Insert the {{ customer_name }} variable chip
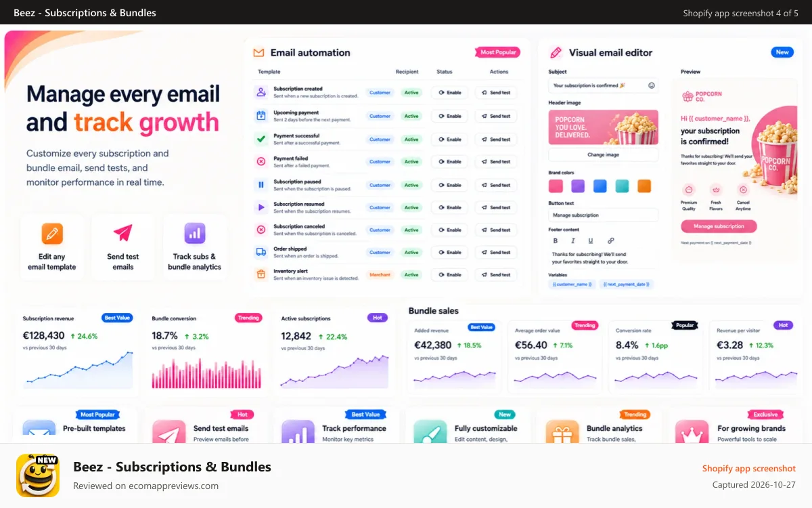Viewport: 812px width, 508px height. point(572,284)
